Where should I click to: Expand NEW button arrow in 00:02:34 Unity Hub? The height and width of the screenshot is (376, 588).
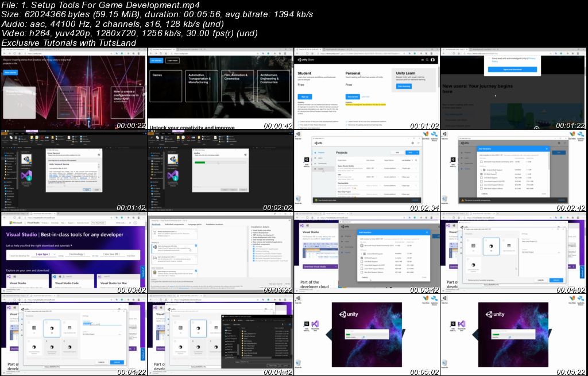click(416, 153)
